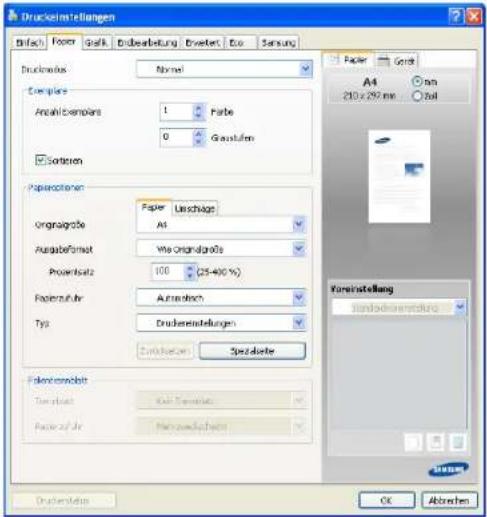Switch to the Einfach tab
The height and width of the screenshot is (517, 487).
(29, 43)
